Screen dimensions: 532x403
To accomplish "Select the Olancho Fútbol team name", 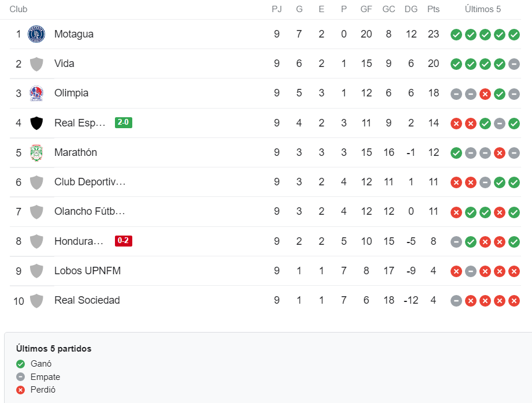I will coord(90,211).
